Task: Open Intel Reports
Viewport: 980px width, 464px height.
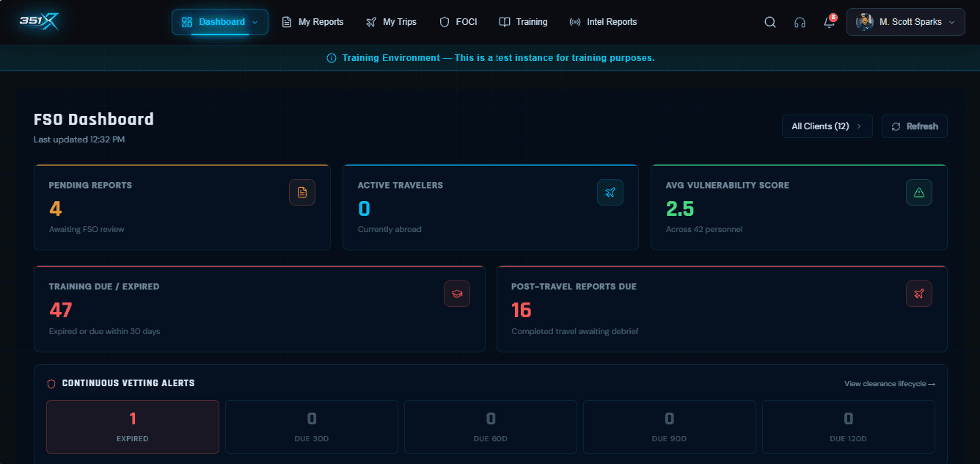Action: [604, 22]
